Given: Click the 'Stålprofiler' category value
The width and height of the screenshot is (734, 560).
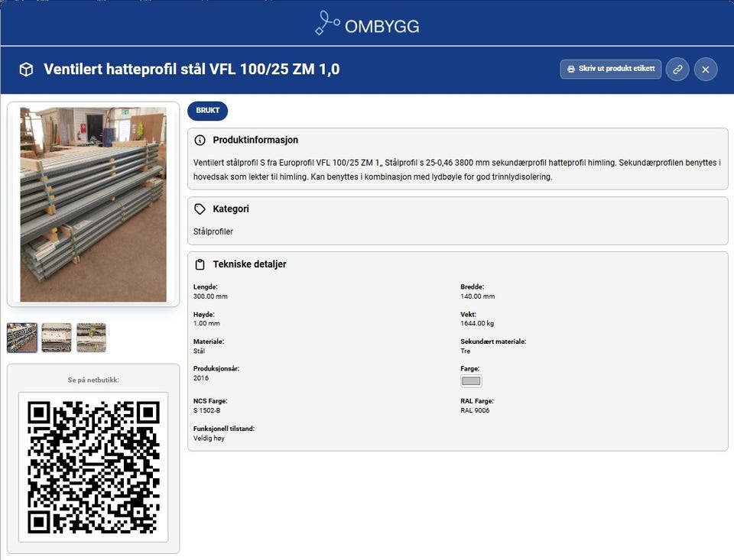Looking at the screenshot, I should pyautogui.click(x=213, y=231).
